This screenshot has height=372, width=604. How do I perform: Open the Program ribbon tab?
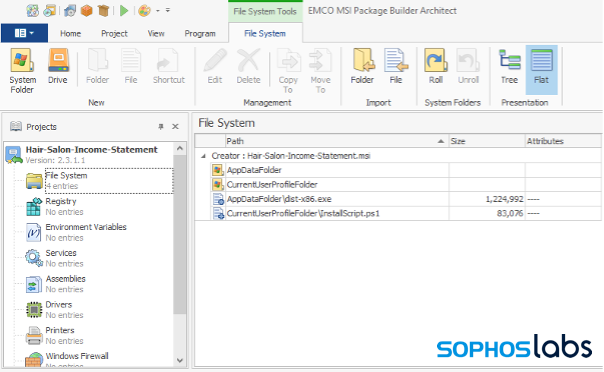pyautogui.click(x=200, y=34)
